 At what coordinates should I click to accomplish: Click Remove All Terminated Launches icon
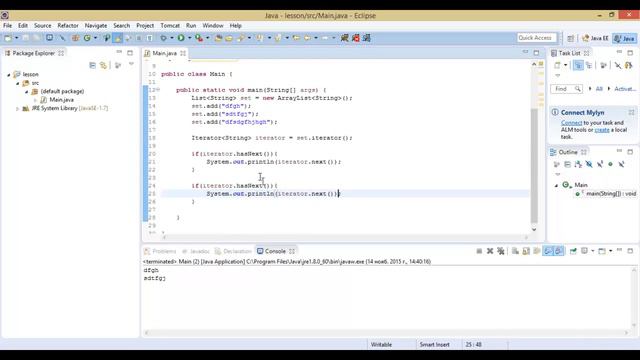(x=501, y=251)
